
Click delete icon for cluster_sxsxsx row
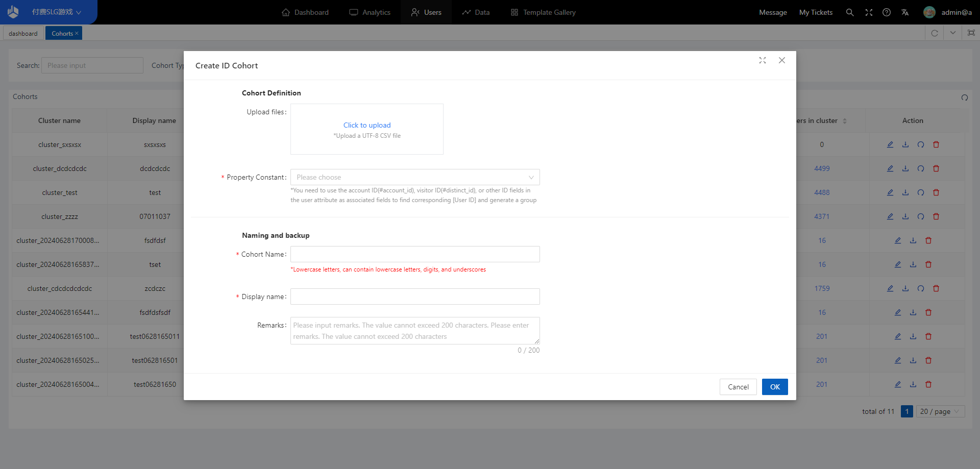point(936,144)
